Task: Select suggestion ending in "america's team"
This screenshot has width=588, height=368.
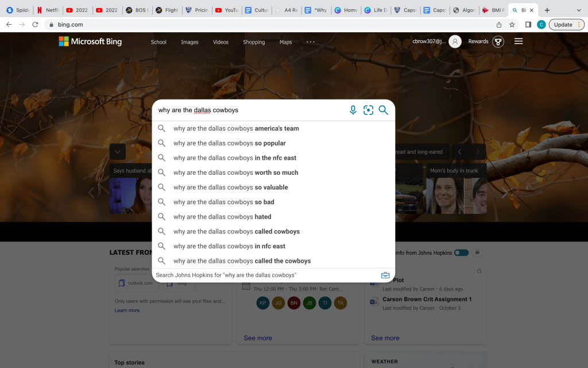Action: 236,129
